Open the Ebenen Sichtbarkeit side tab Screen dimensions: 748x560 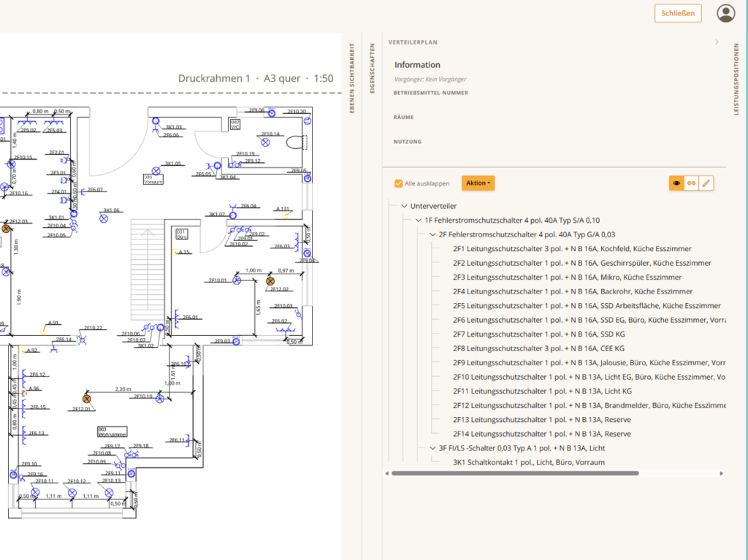(352, 78)
